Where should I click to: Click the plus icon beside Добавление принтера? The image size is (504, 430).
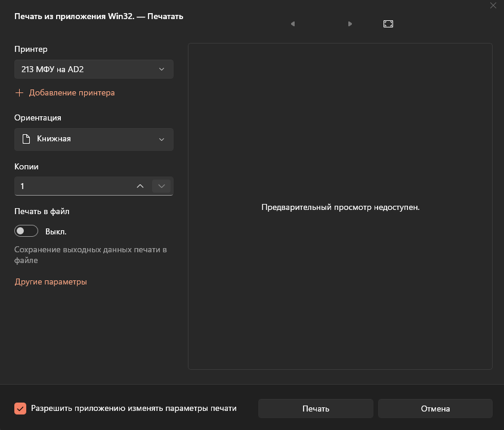19,93
